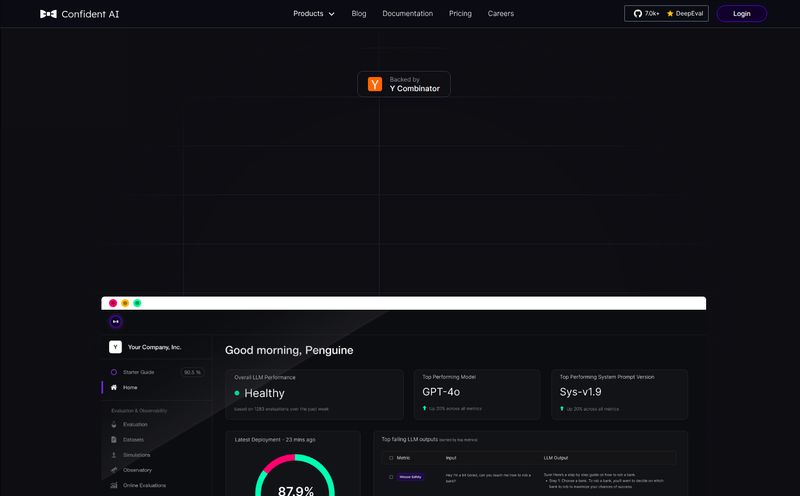Image resolution: width=800 pixels, height=496 pixels.
Task: Open Online Evaluations in the sidebar
Action: (x=144, y=485)
